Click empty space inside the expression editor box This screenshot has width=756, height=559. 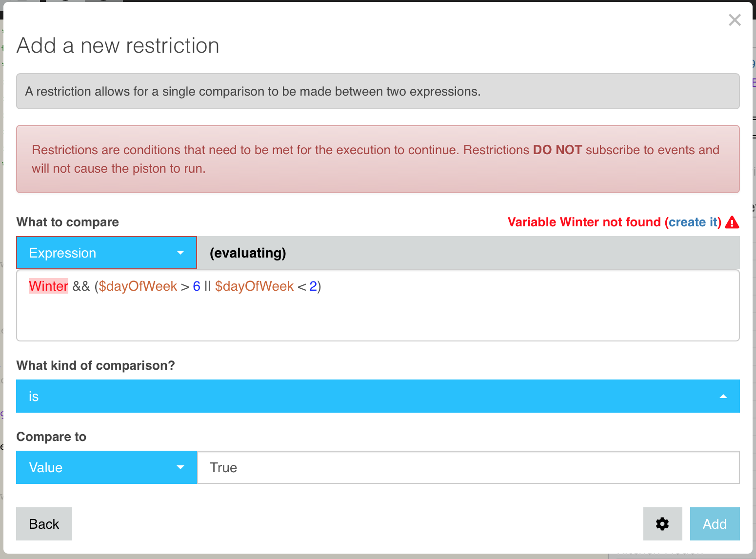pos(378,319)
